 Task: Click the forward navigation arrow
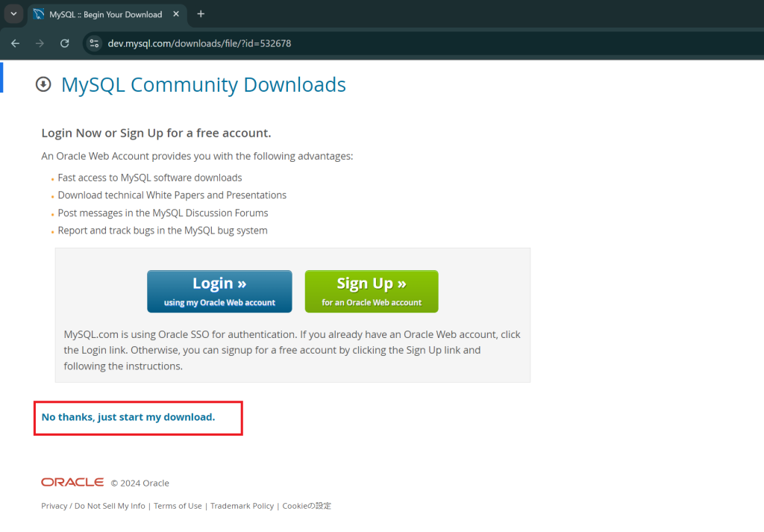point(40,43)
